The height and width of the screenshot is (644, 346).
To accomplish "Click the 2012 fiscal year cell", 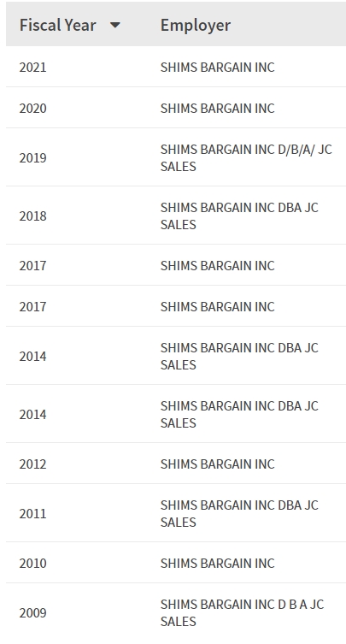I will [32, 464].
